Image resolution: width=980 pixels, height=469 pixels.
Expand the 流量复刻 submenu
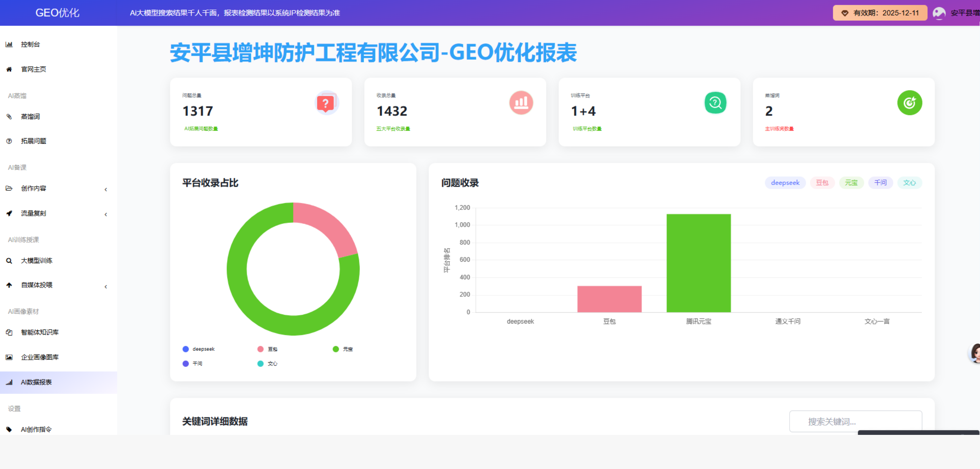tap(106, 214)
